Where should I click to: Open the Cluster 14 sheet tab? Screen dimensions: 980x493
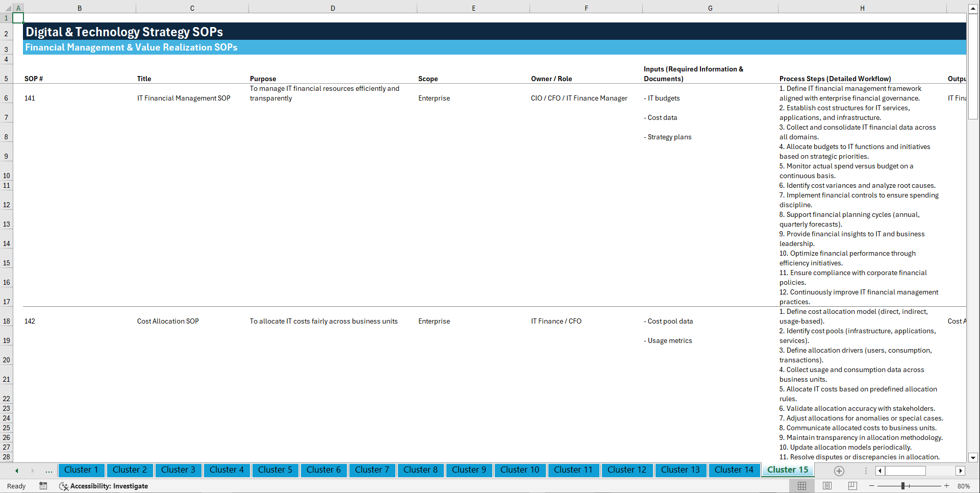pos(734,470)
